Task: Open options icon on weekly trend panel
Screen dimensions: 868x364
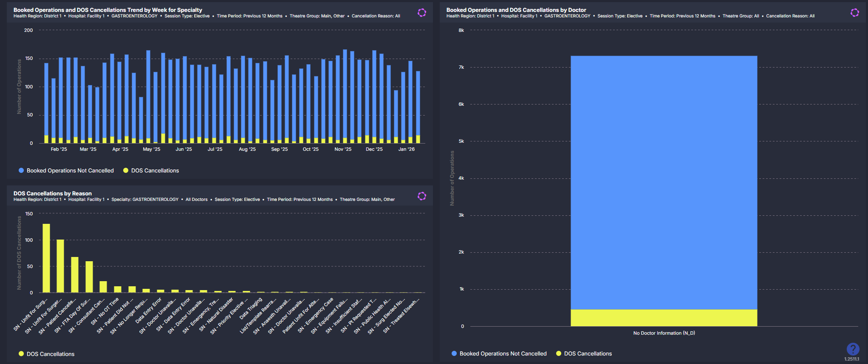Action: tap(421, 13)
